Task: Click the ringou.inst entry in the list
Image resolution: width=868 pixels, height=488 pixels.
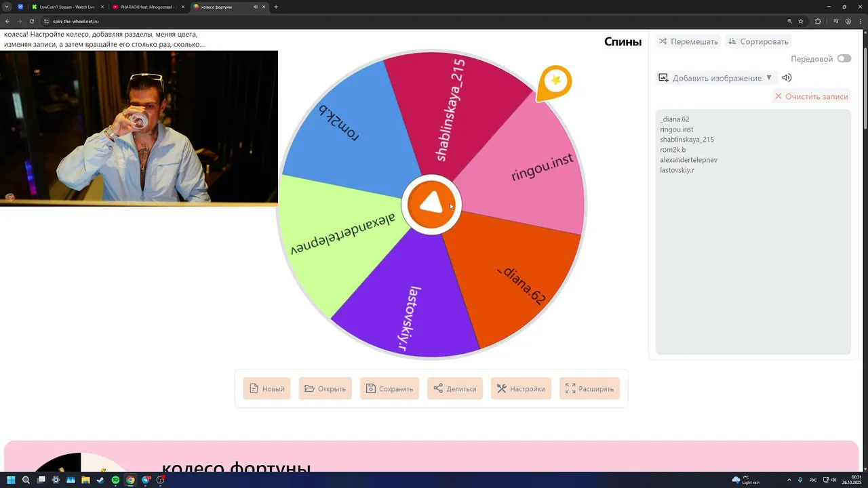Action: (677, 129)
